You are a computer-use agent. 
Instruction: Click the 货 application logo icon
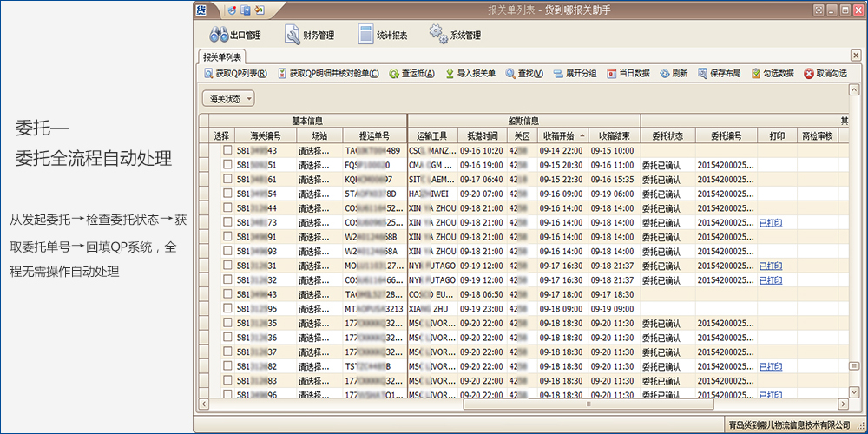click(203, 10)
